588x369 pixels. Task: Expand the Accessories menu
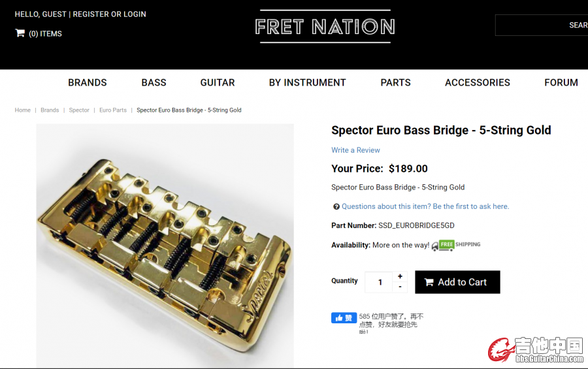click(477, 82)
